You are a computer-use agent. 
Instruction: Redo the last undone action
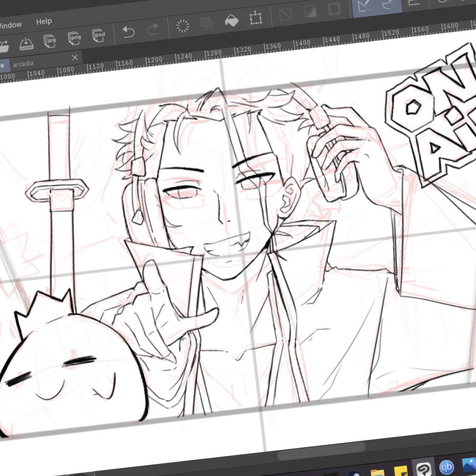pyautogui.click(x=153, y=29)
